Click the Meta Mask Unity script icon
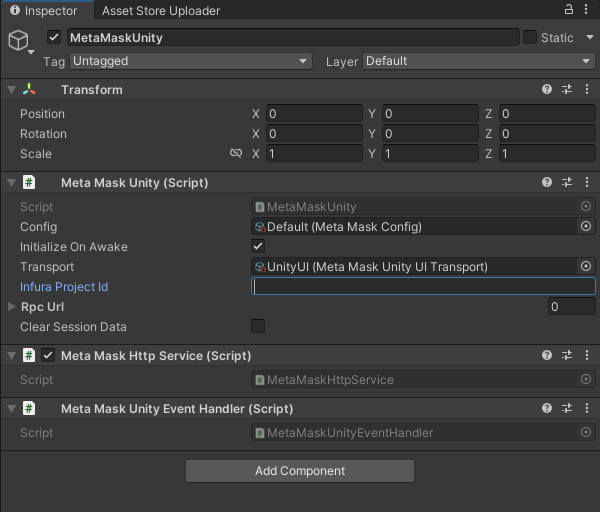Image resolution: width=600 pixels, height=512 pixels. 29,183
